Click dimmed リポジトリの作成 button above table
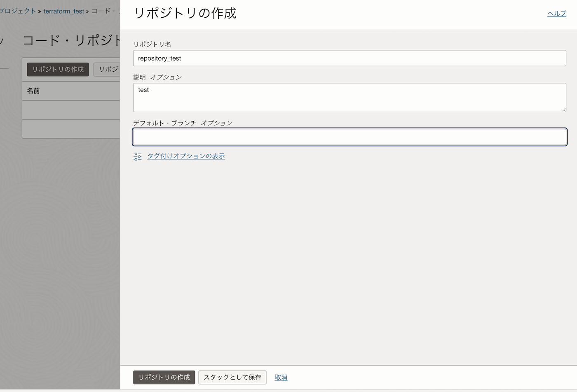Image resolution: width=577 pixels, height=392 pixels. [x=58, y=69]
